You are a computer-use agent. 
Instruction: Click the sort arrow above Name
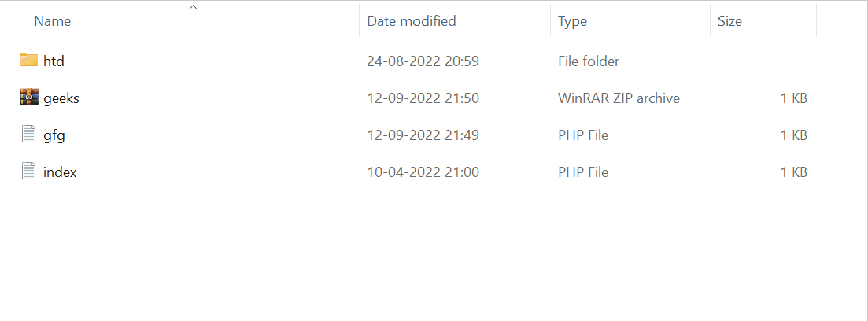(x=193, y=8)
